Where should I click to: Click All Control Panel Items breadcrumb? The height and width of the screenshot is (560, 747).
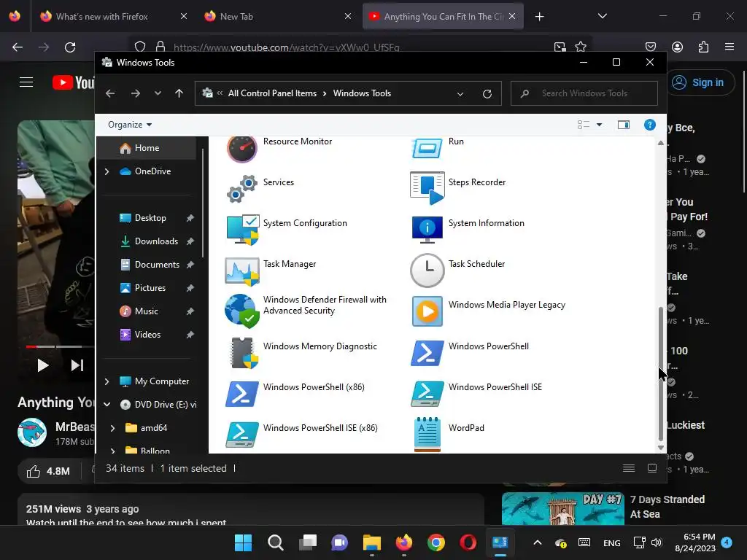point(272,93)
